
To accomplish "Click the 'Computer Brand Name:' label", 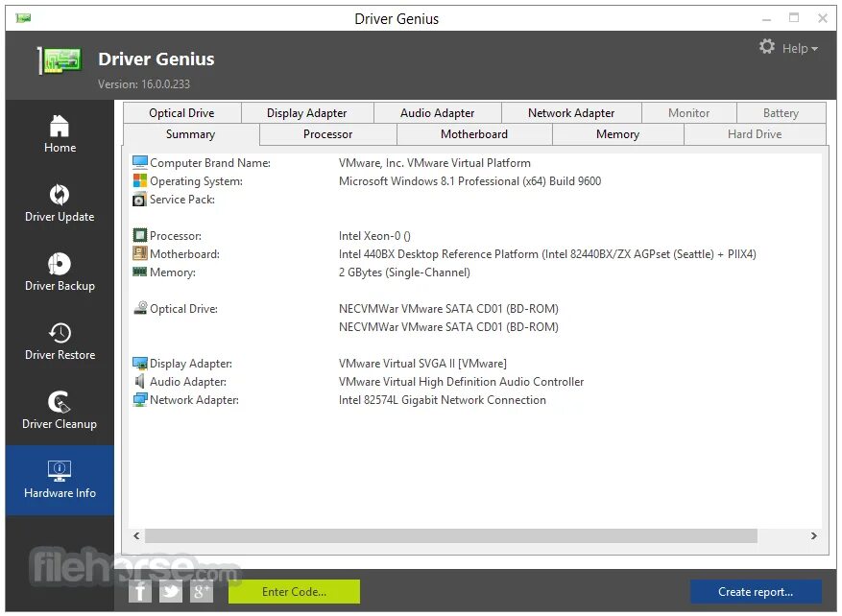I will pyautogui.click(x=210, y=162).
